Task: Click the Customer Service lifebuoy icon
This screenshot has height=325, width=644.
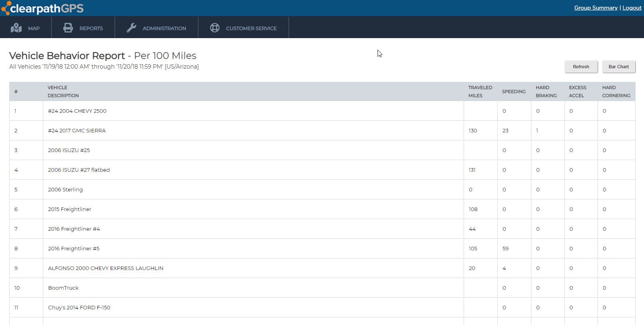Action: point(215,28)
